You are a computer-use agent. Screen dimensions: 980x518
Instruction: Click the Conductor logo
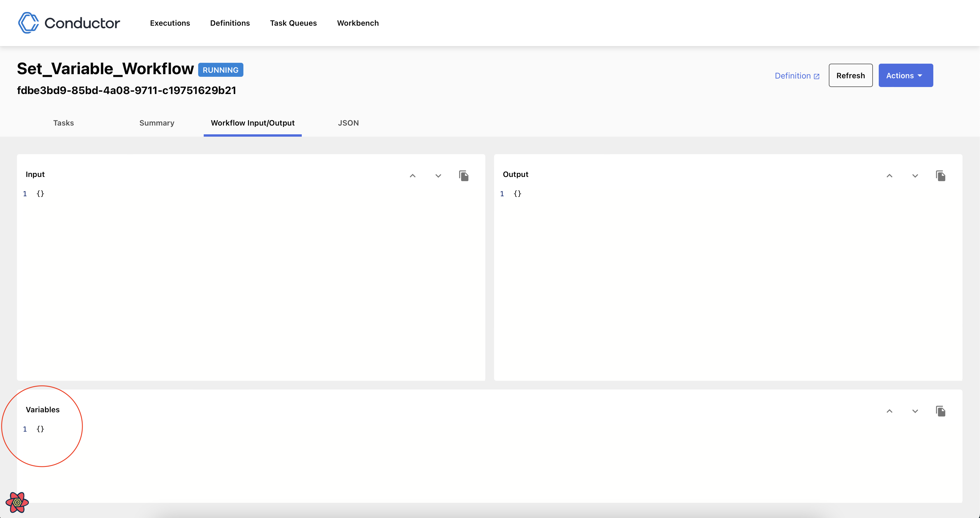69,22
